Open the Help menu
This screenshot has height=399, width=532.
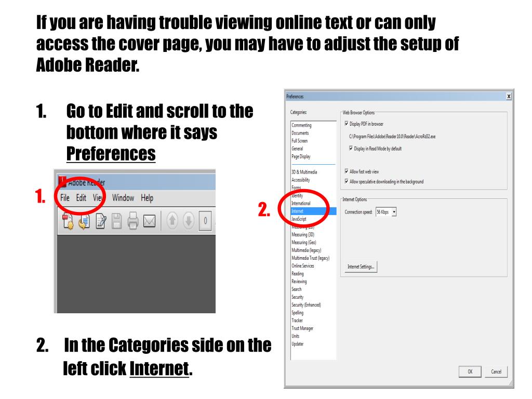pyautogui.click(x=147, y=198)
